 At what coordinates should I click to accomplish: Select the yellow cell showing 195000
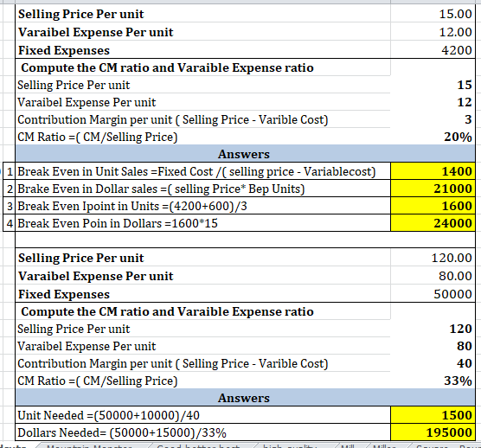pyautogui.click(x=433, y=432)
